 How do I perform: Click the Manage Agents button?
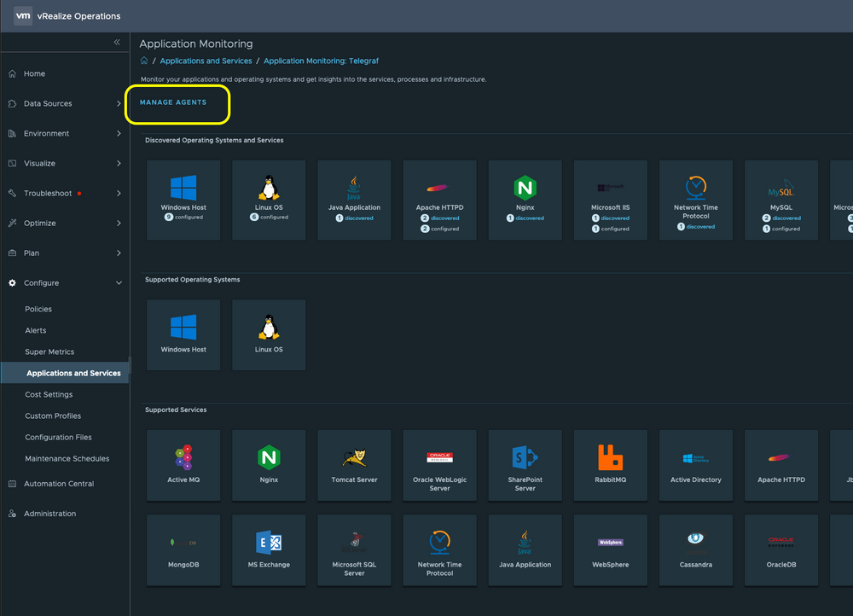173,102
